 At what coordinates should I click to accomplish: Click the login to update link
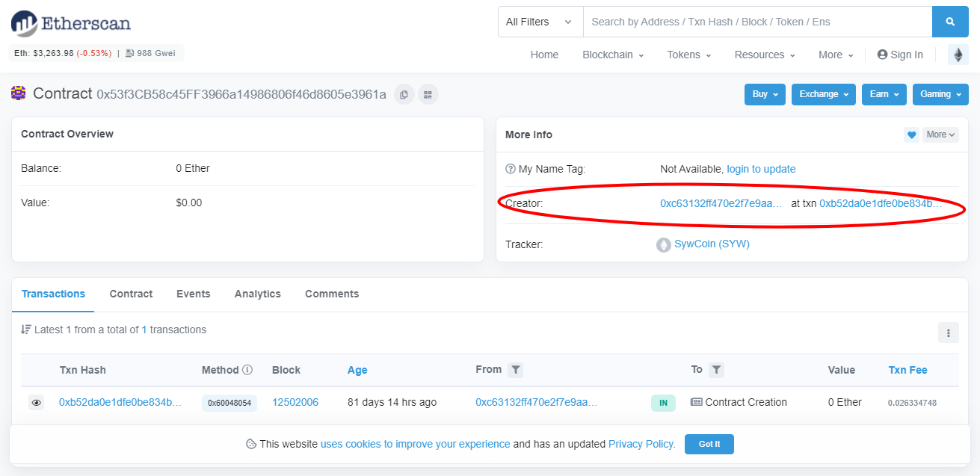(x=761, y=169)
